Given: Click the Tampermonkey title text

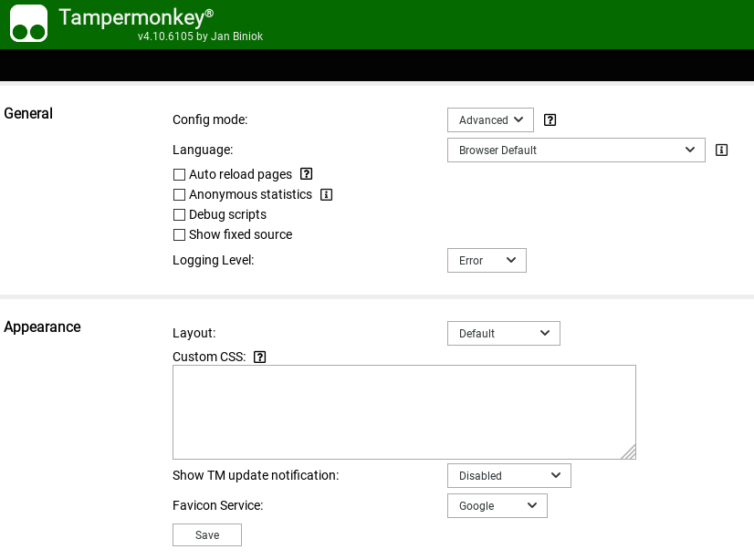Looking at the screenshot, I should coord(136,17).
